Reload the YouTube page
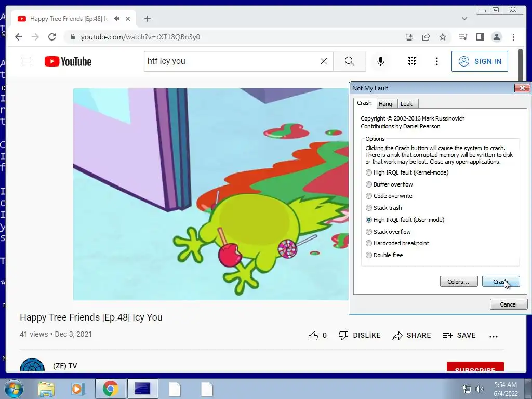 coord(52,37)
